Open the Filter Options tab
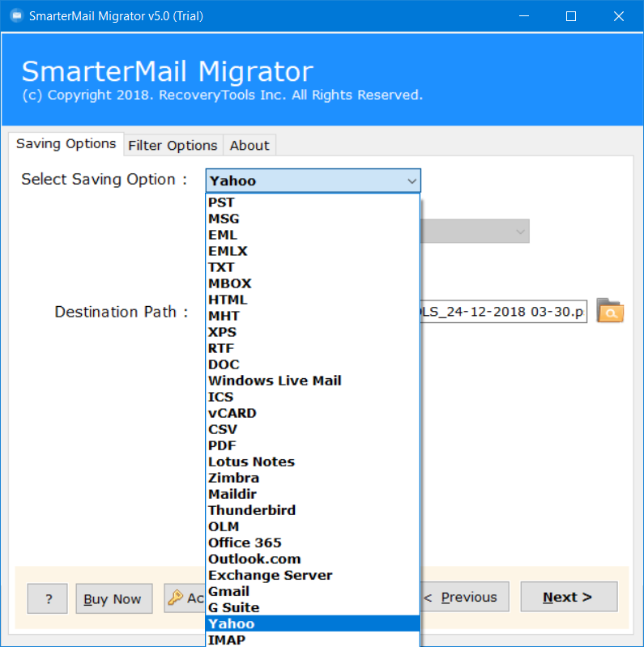 coord(173,145)
